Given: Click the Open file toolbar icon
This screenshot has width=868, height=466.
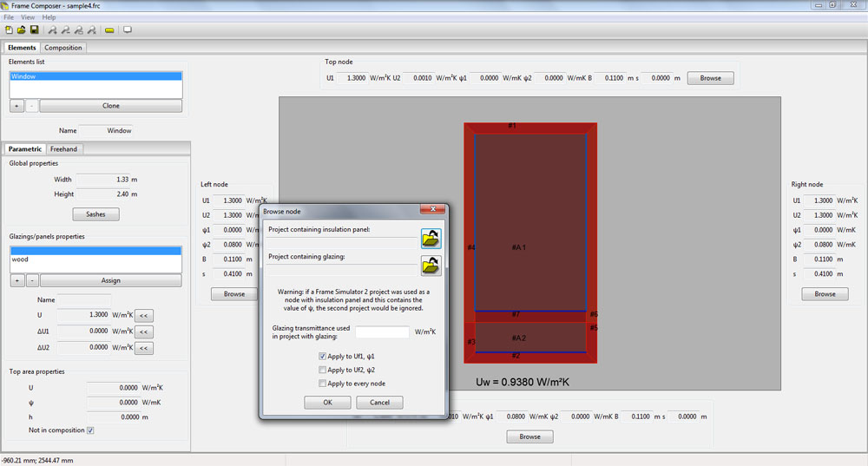Looking at the screenshot, I should tap(21, 30).
